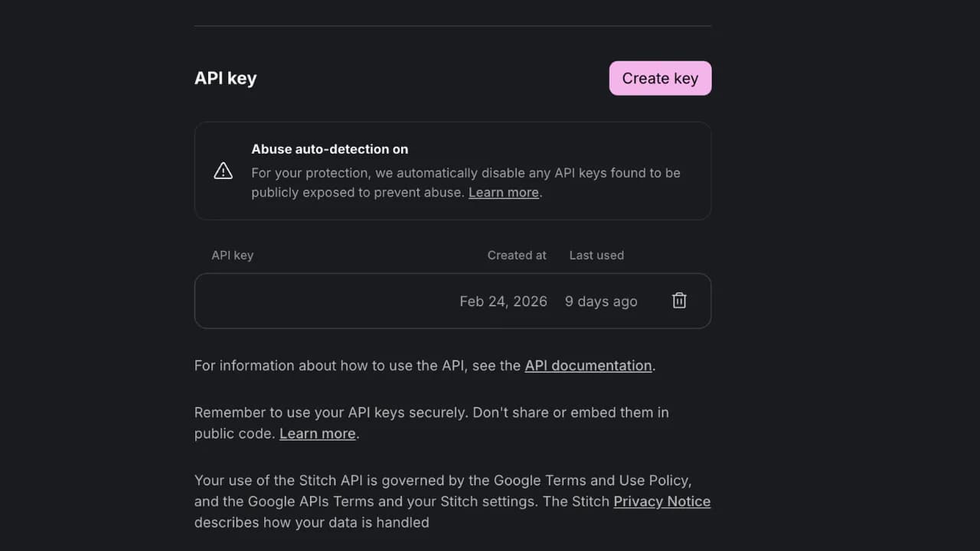
Task: Click the 9 days ago last-used timestamp
Action: [x=601, y=301]
